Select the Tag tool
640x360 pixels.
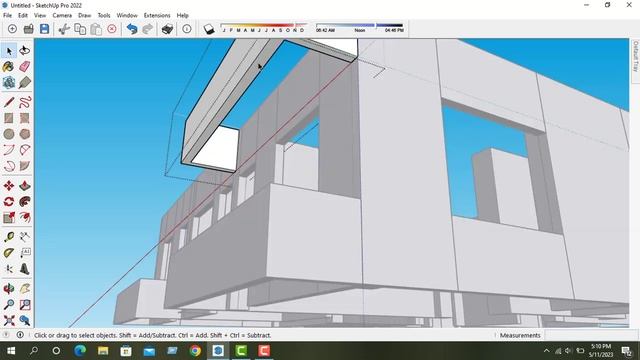point(24,82)
